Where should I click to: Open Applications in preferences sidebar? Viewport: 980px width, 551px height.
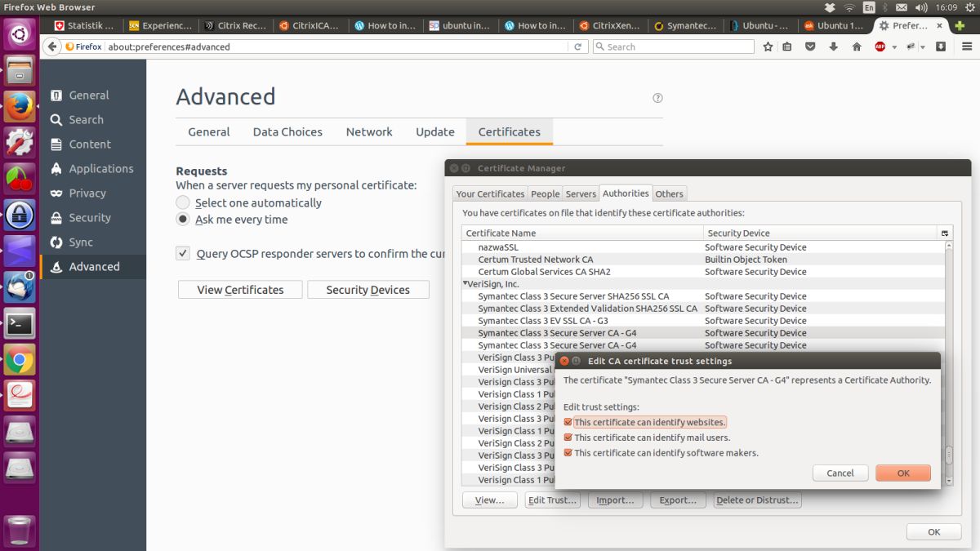click(91, 168)
